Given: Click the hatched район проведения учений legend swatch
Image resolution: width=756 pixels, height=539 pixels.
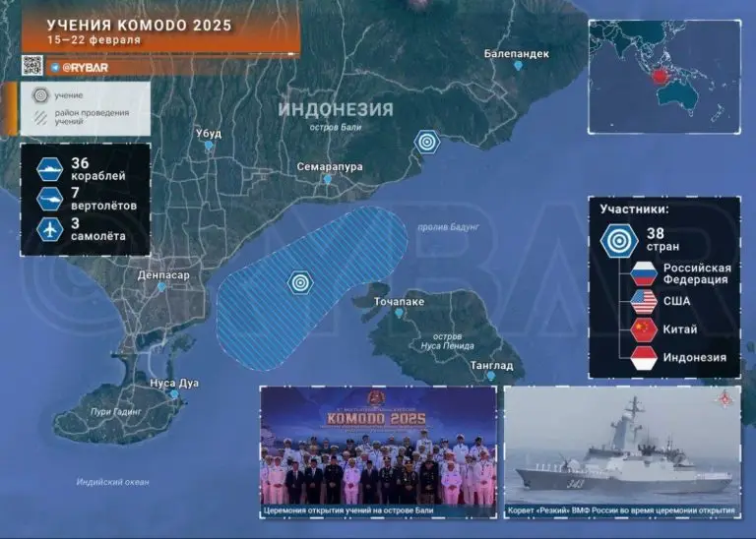Looking at the screenshot, I should 40,117.
